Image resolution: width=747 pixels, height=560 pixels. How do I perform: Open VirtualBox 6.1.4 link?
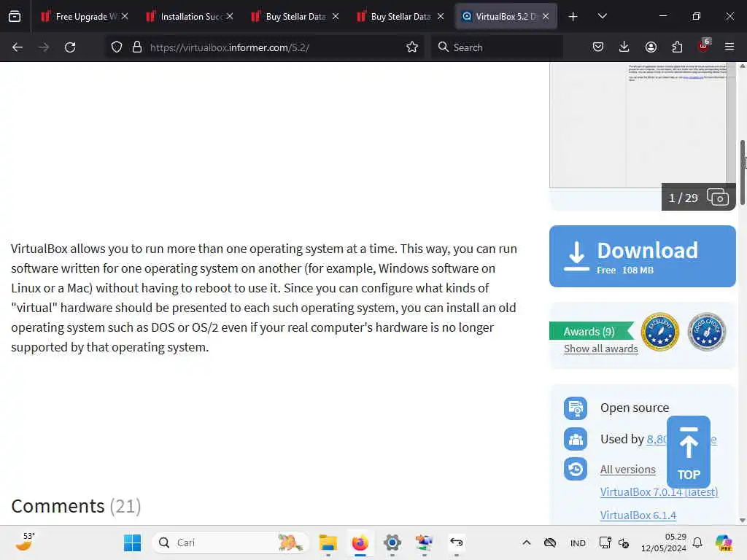point(638,516)
